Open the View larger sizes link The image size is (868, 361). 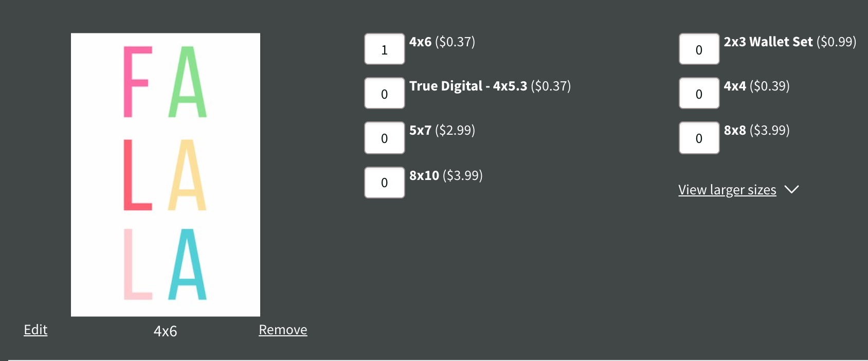click(x=727, y=190)
